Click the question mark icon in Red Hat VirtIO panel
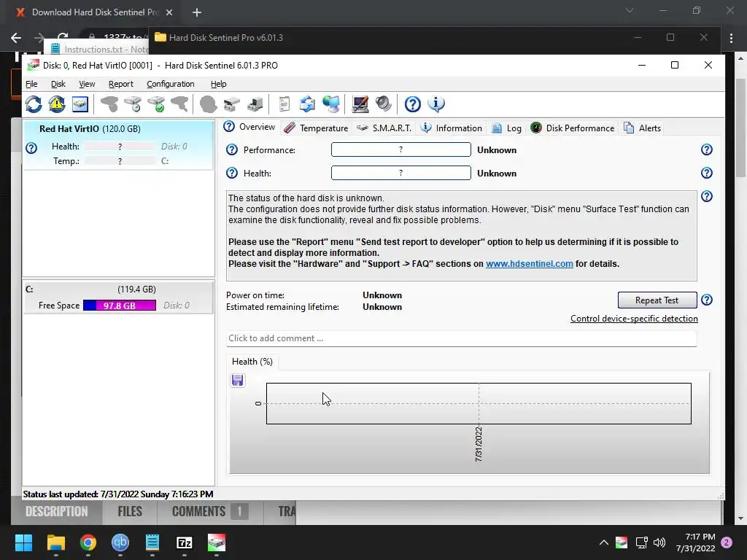This screenshot has width=747, height=560. coord(31,148)
